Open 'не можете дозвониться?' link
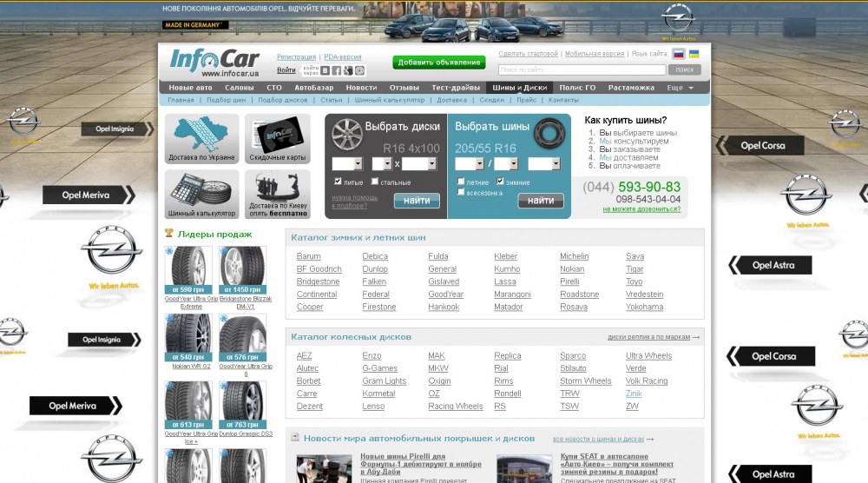The height and width of the screenshot is (483, 868). (641, 209)
